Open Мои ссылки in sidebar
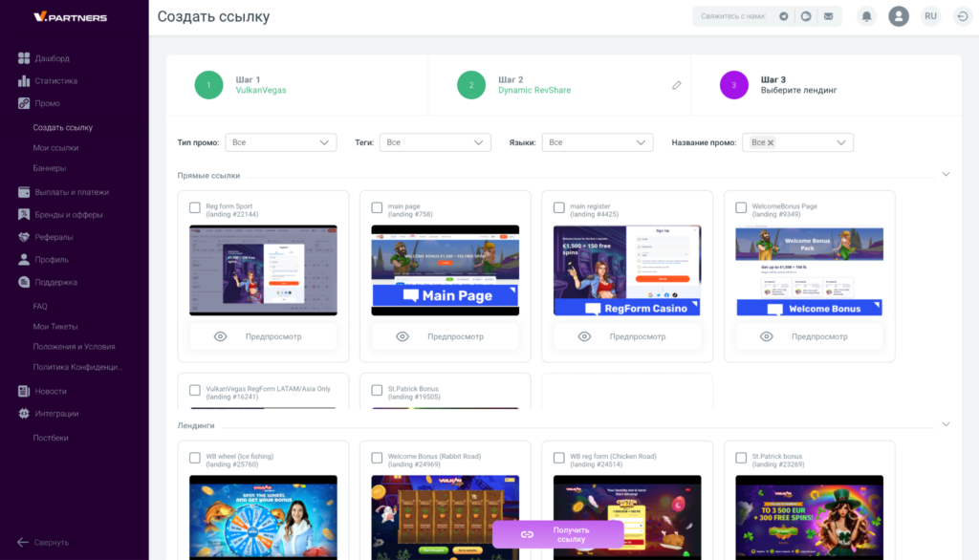The height and width of the screenshot is (560, 979). click(55, 148)
